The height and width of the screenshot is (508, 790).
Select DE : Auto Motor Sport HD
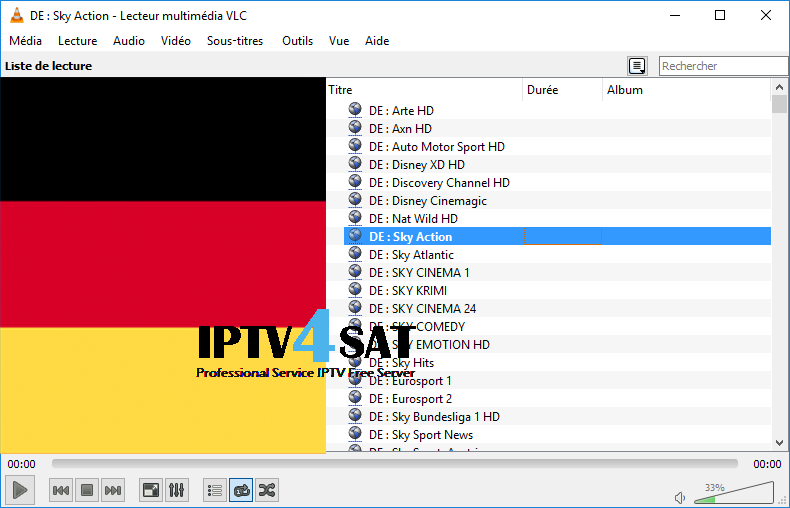pyautogui.click(x=557, y=147)
